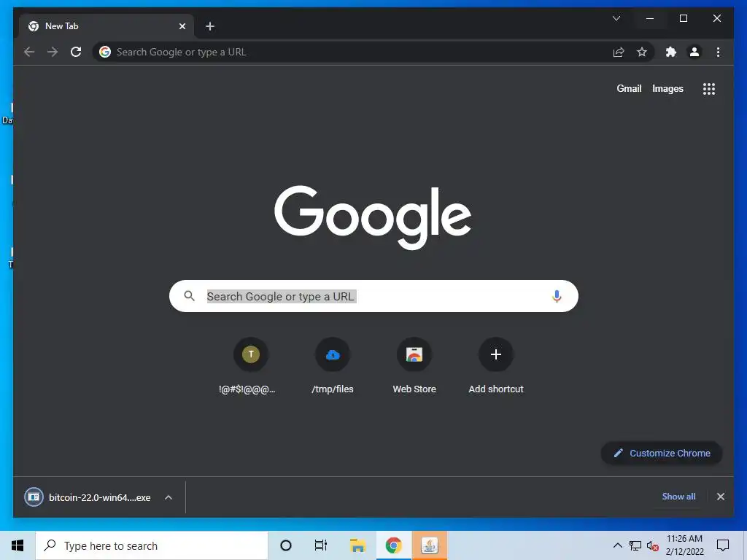747x560 pixels.
Task: Share this page via the share icon
Action: coord(619,52)
